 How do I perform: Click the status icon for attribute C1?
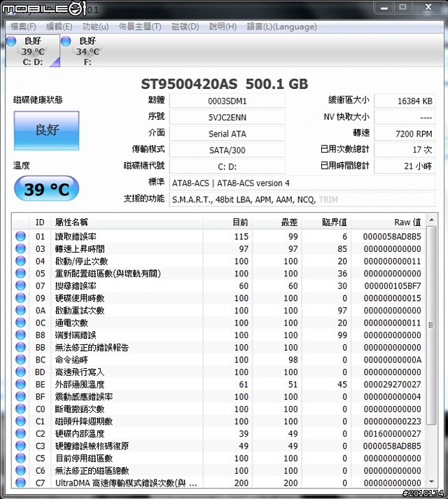pos(20,421)
